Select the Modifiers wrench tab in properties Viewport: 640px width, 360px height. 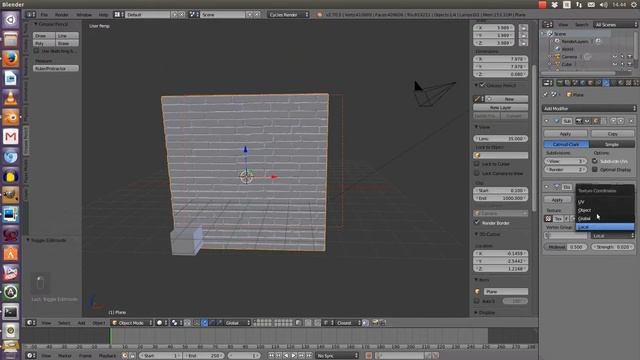[606, 83]
